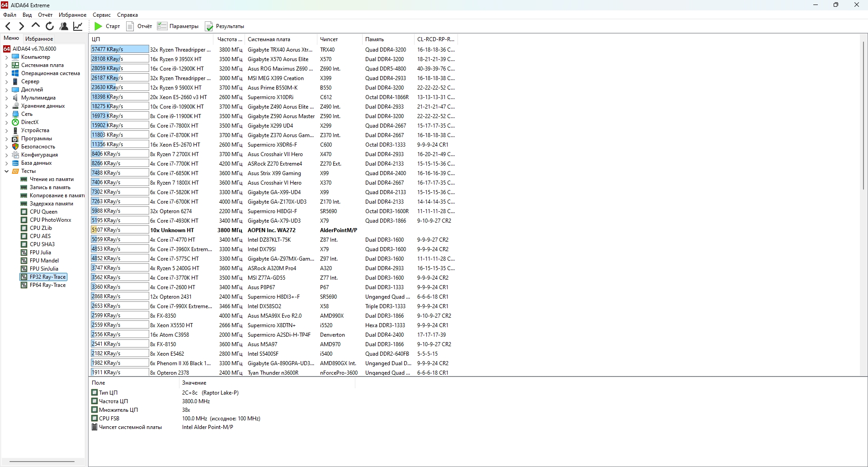Click the Программы icon in the tree
This screenshot has width=868, height=467.
pyautogui.click(x=15, y=138)
